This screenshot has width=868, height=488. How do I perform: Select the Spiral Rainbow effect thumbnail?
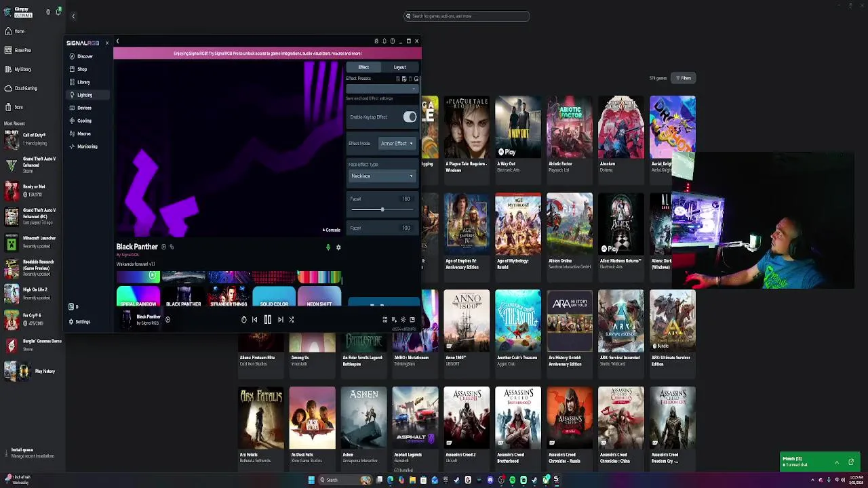point(138,297)
